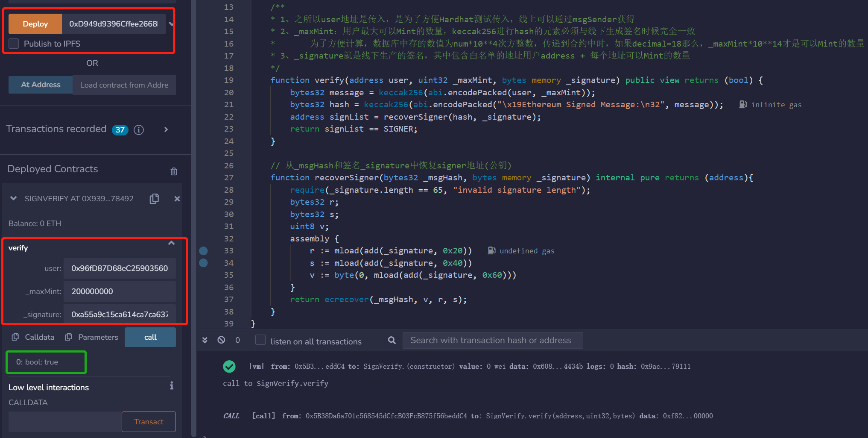Focus the Load contract from Address field

[124, 85]
